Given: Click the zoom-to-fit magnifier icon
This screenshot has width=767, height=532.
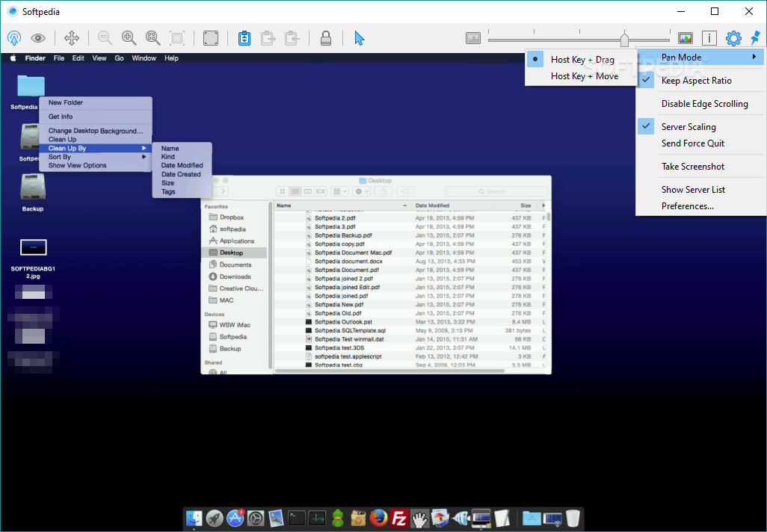Looking at the screenshot, I should pos(153,38).
